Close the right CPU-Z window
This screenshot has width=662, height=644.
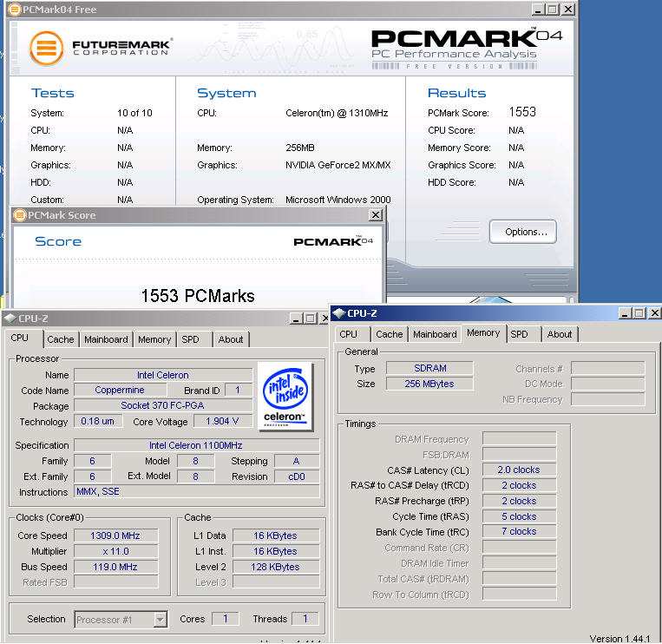[654, 313]
